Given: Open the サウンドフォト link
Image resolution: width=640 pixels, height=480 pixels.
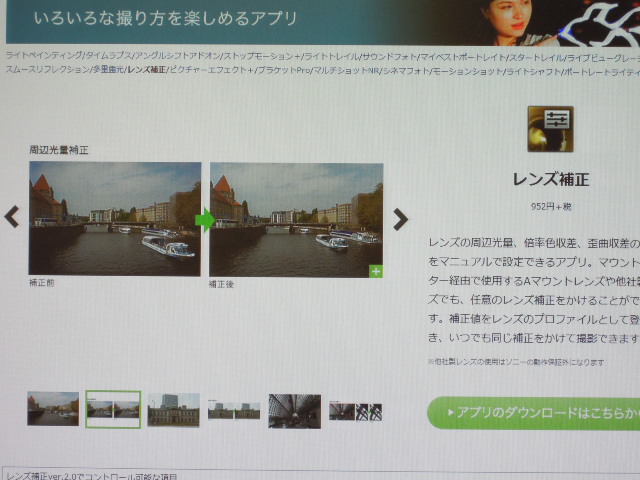Looking at the screenshot, I should coord(389,57).
